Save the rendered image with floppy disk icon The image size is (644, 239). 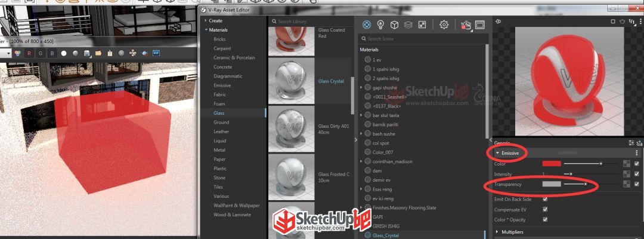coord(87,53)
